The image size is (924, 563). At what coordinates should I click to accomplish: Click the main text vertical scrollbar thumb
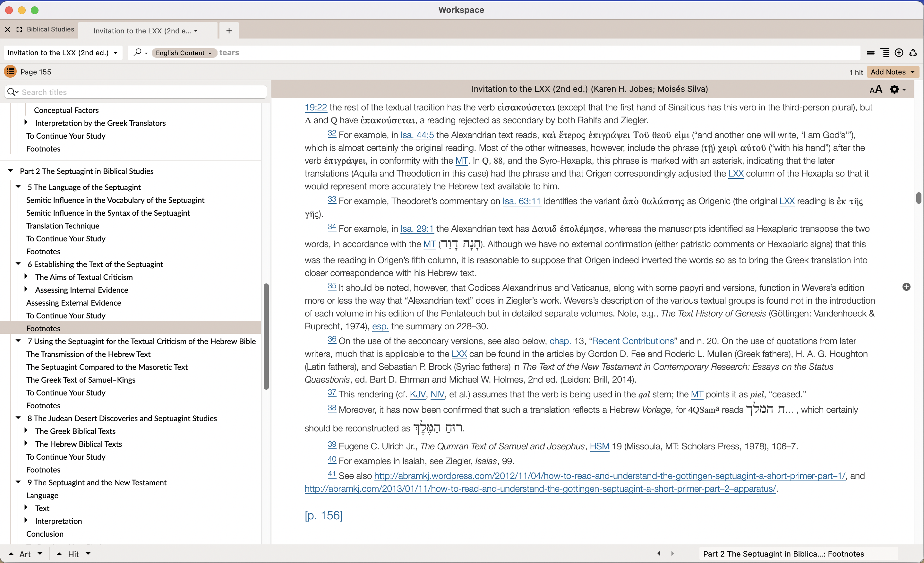(918, 198)
